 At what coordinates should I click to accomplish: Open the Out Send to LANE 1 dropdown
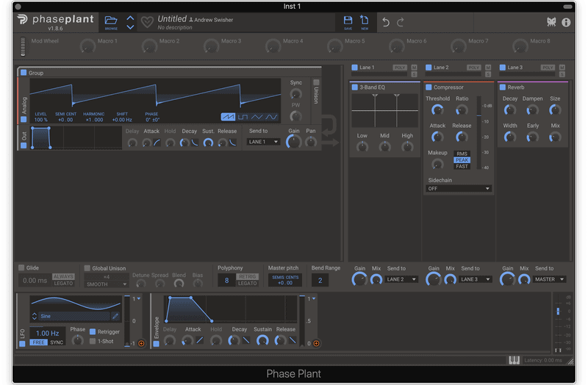point(263,142)
